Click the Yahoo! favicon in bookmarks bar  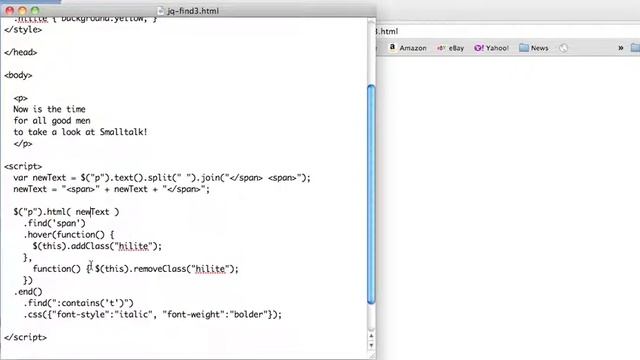pyautogui.click(x=478, y=48)
